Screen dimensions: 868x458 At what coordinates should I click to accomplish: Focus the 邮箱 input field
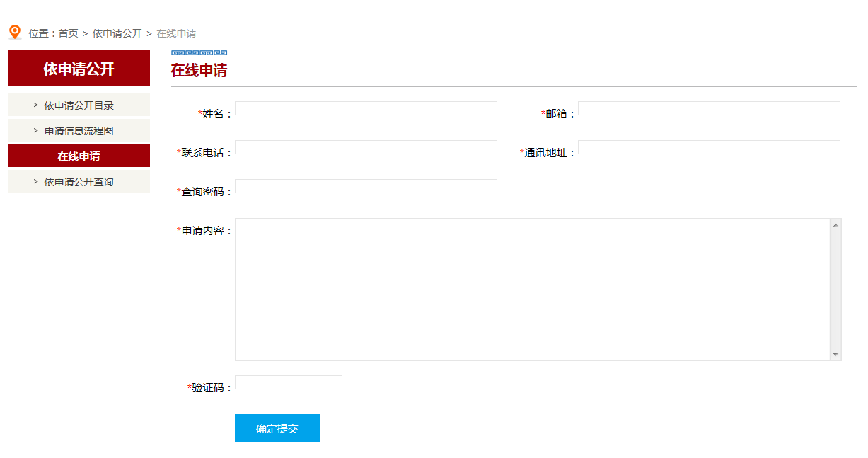(x=709, y=108)
